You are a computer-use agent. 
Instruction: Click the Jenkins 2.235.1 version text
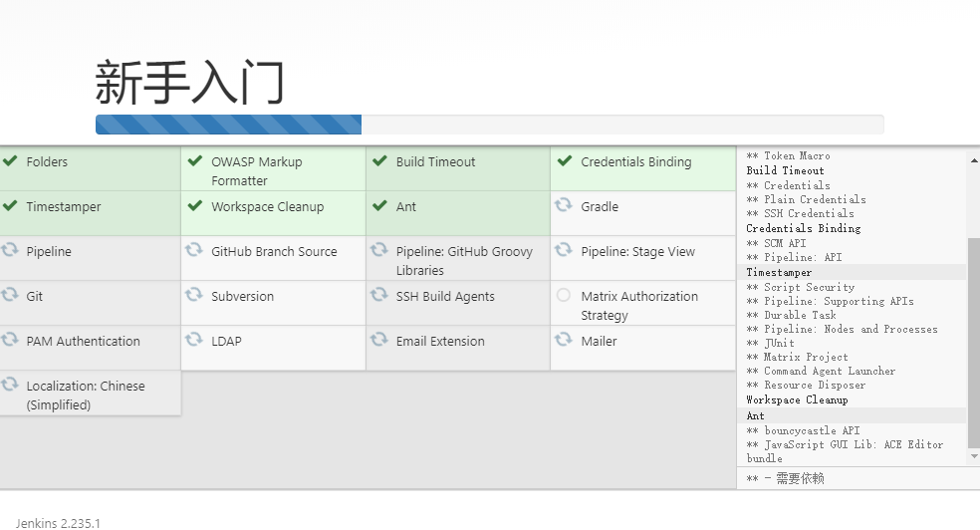[58, 523]
